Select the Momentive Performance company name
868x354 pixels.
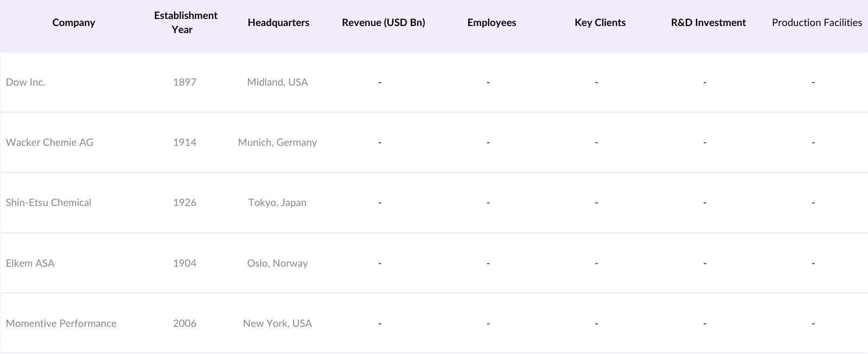click(x=61, y=324)
